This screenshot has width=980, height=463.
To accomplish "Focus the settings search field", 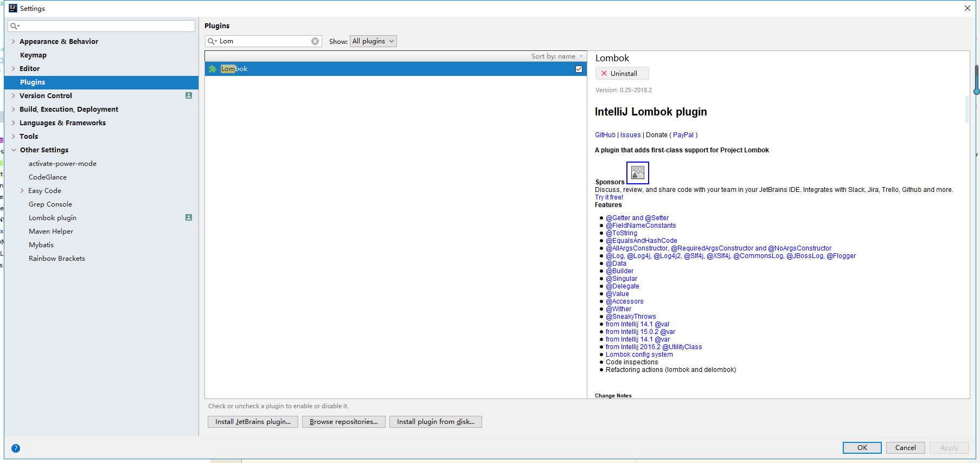I will coord(101,26).
